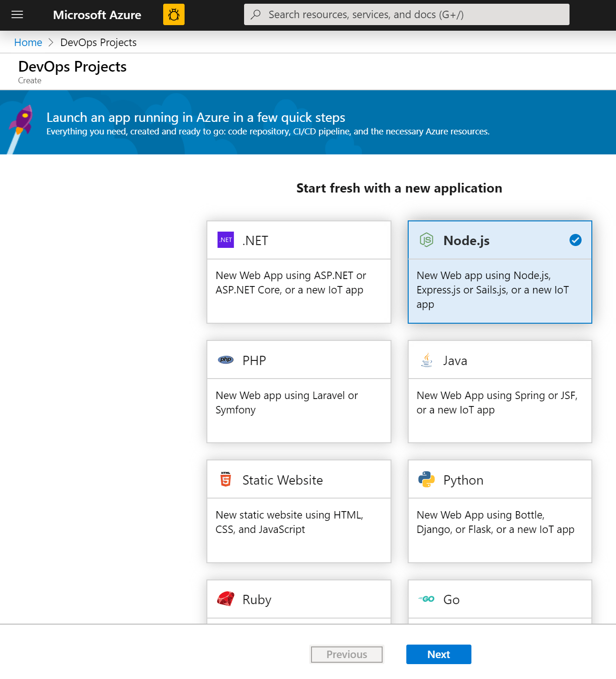
Task: Click the HTML5 Static Website icon
Action: [x=225, y=479]
